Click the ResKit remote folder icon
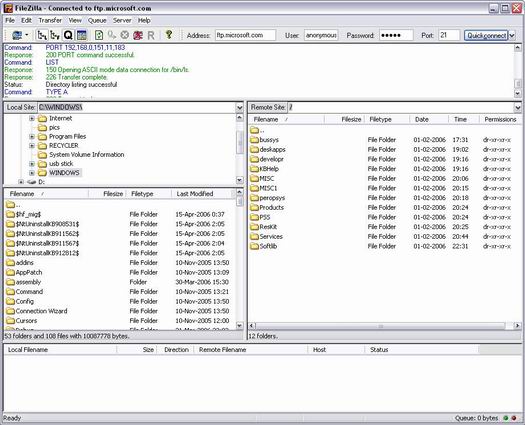This screenshot has width=525, height=425. click(254, 227)
